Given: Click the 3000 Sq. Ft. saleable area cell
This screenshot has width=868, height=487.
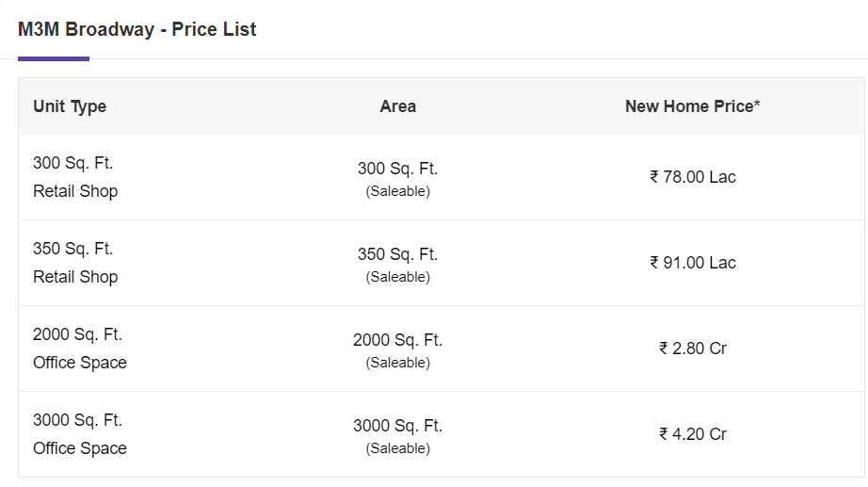Looking at the screenshot, I should 397,436.
